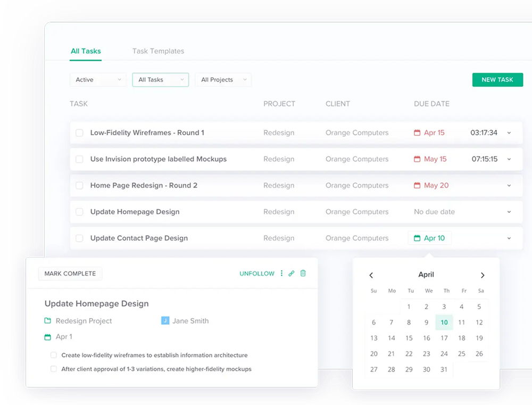Click the copy link icon in task panel

(292, 274)
